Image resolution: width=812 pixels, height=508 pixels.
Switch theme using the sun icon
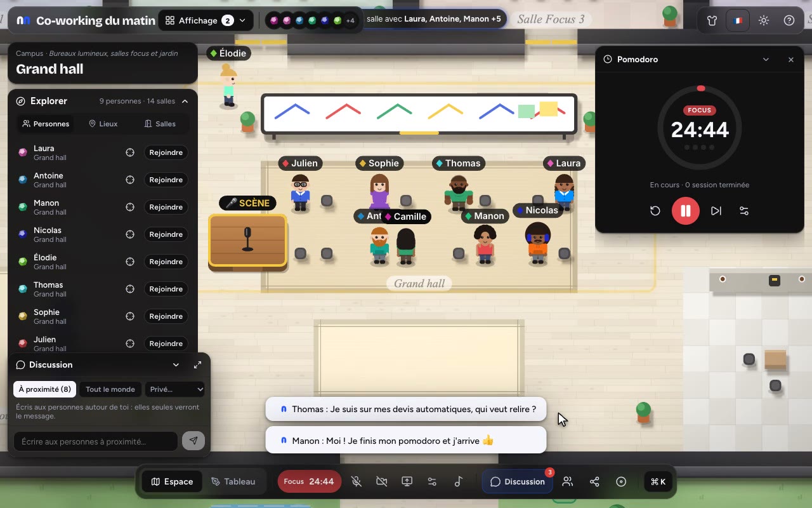pos(764,20)
